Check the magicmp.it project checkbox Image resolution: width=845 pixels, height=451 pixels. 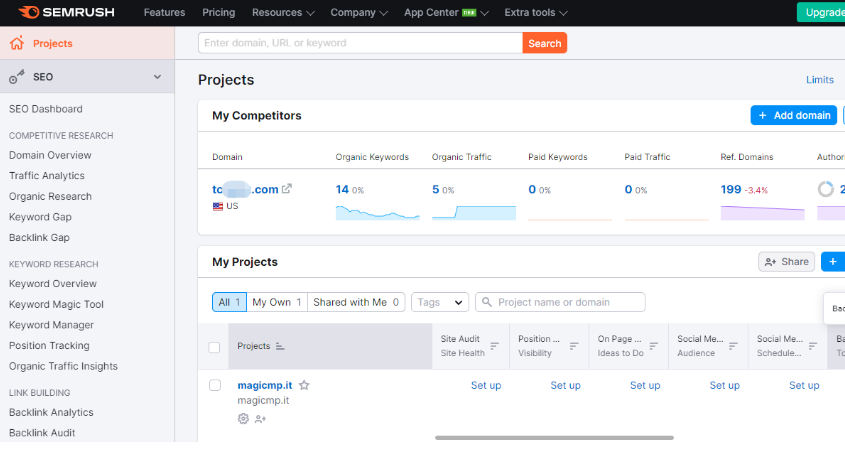[214, 385]
